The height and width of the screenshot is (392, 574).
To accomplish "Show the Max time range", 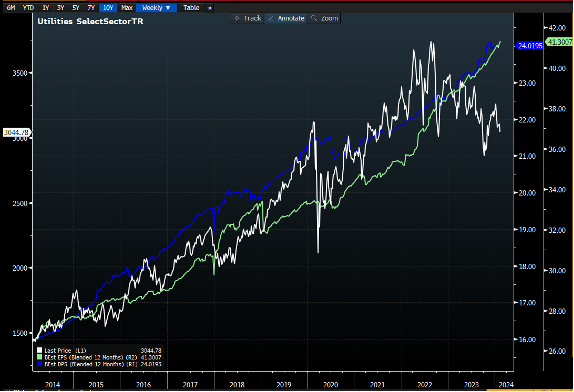I will pyautogui.click(x=127, y=8).
